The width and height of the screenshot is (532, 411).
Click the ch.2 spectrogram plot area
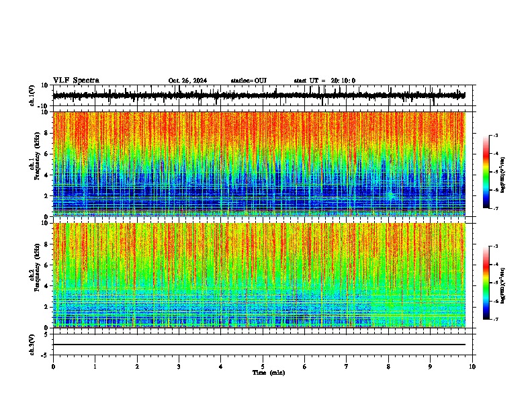[259, 275]
